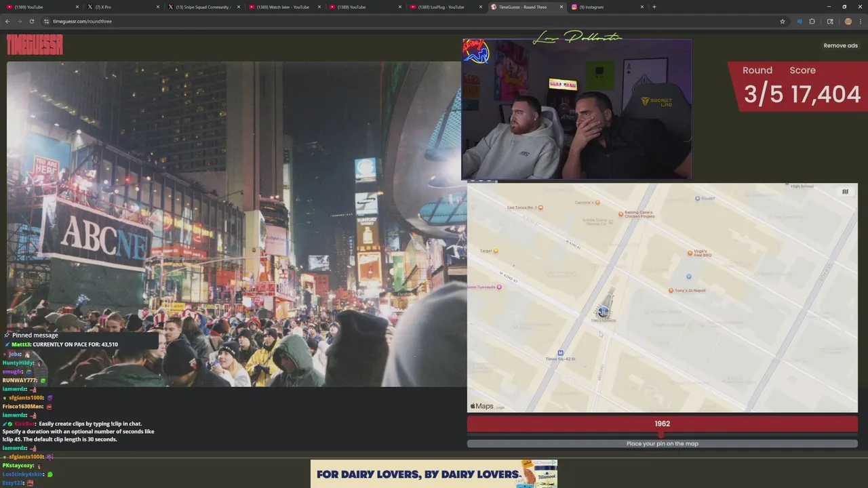Viewport: 868px width, 488px height.
Task: Close the X Pro tab
Action: [x=158, y=7]
